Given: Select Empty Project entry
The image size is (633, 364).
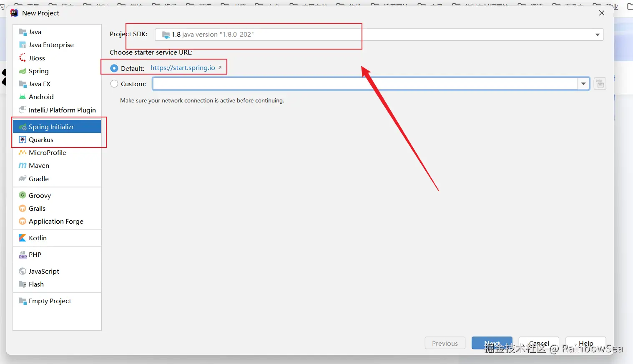Looking at the screenshot, I should point(57,301).
